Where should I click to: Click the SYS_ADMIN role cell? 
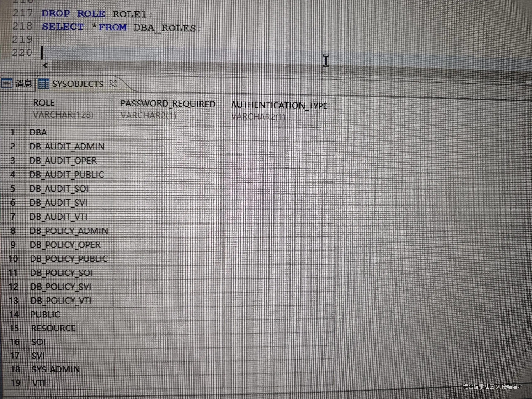(x=56, y=369)
